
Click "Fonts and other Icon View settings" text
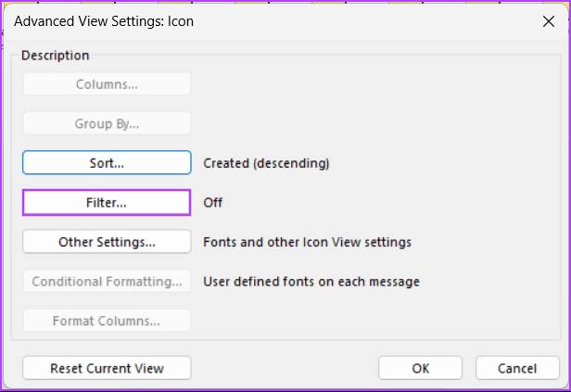(x=307, y=242)
